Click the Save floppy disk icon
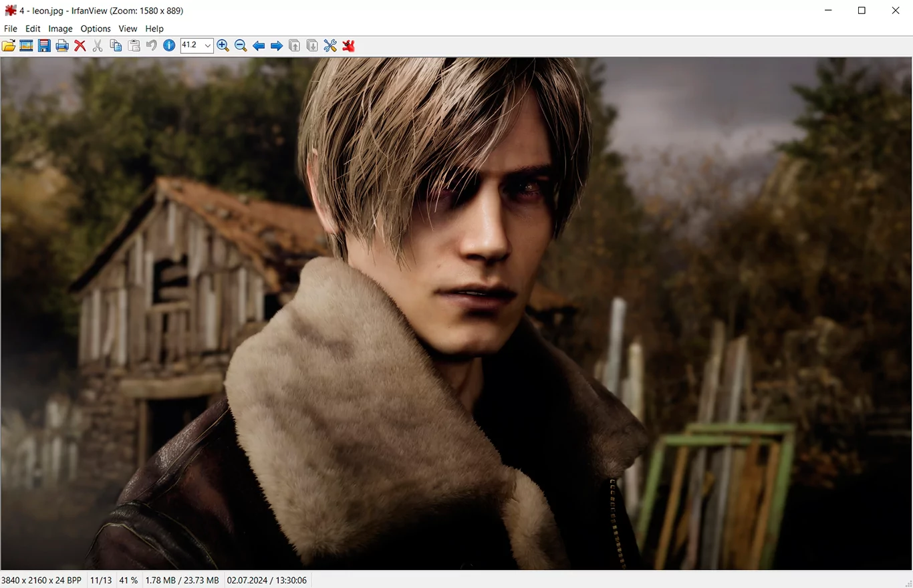The height and width of the screenshot is (588, 913). (x=44, y=45)
